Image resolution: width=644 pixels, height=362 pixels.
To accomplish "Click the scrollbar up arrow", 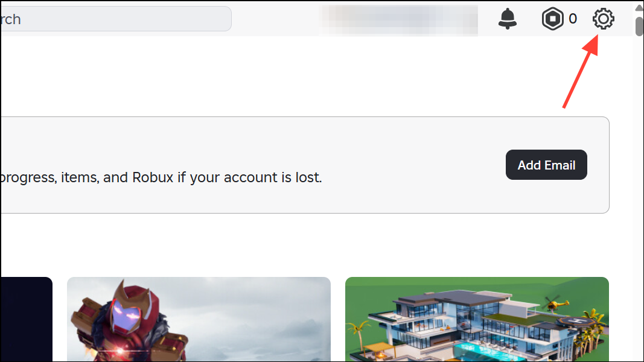I will coord(639,7).
